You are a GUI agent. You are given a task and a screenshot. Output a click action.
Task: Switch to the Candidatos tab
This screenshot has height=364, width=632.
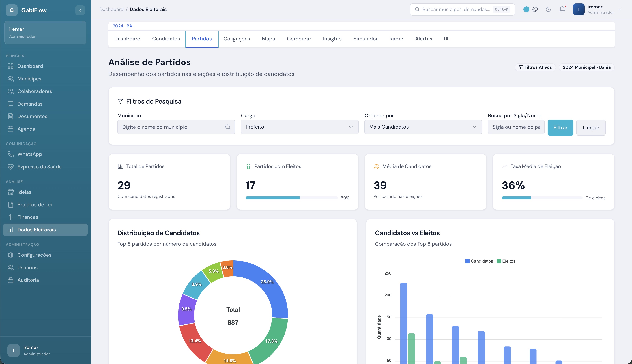pos(166,39)
